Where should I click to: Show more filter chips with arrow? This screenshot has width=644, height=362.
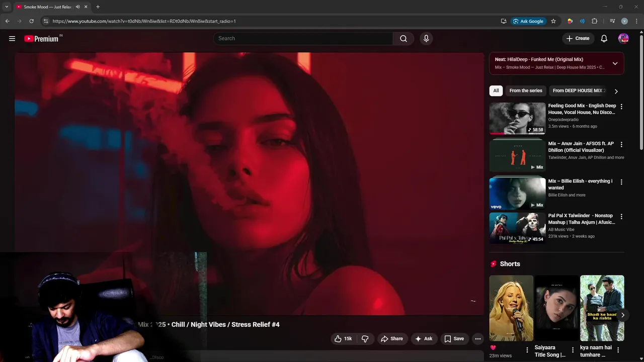coord(616,91)
